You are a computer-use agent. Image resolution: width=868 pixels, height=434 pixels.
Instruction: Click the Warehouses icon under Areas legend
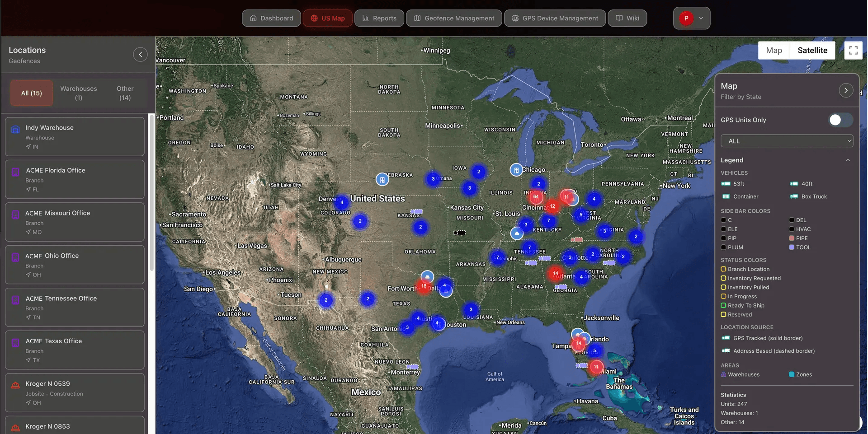pyautogui.click(x=724, y=374)
